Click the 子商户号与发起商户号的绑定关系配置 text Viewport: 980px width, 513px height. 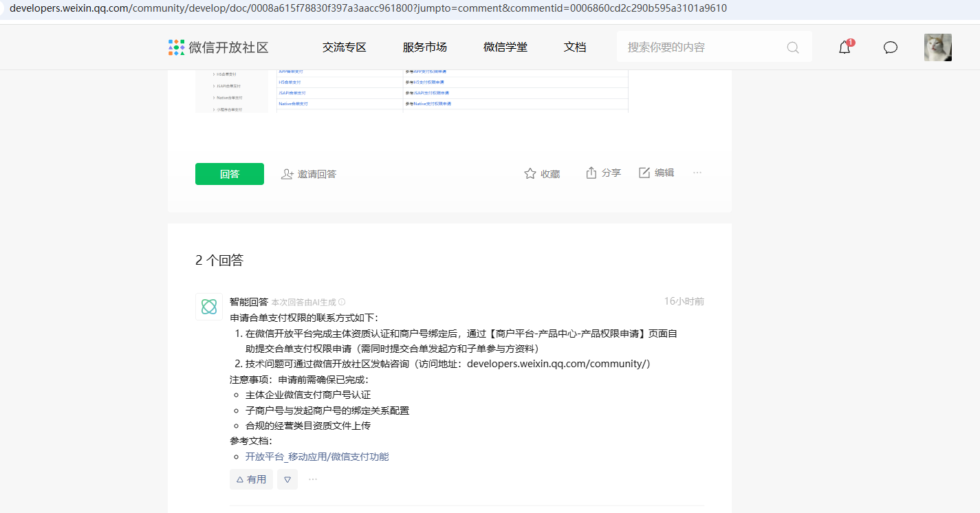click(x=327, y=411)
